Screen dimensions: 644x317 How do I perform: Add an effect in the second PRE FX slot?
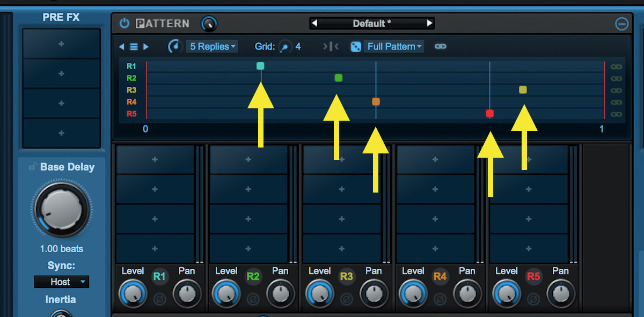click(x=61, y=73)
